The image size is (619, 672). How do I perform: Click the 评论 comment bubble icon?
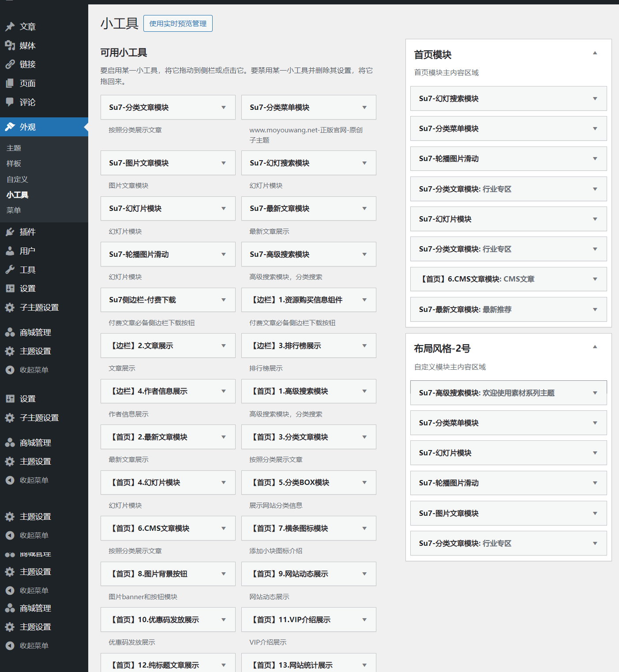(x=10, y=102)
